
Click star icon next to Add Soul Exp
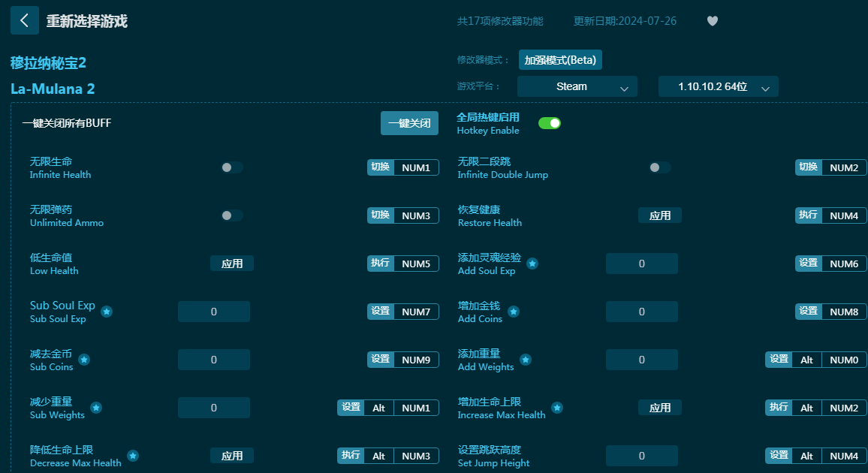532,264
